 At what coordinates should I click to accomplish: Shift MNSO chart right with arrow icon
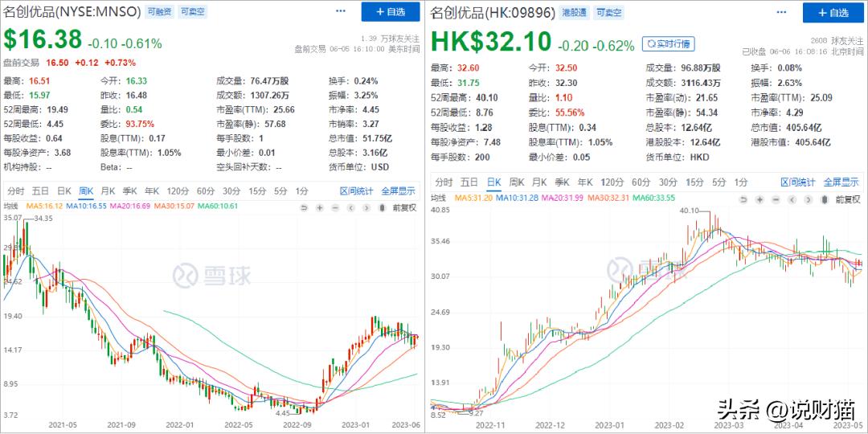[366, 207]
